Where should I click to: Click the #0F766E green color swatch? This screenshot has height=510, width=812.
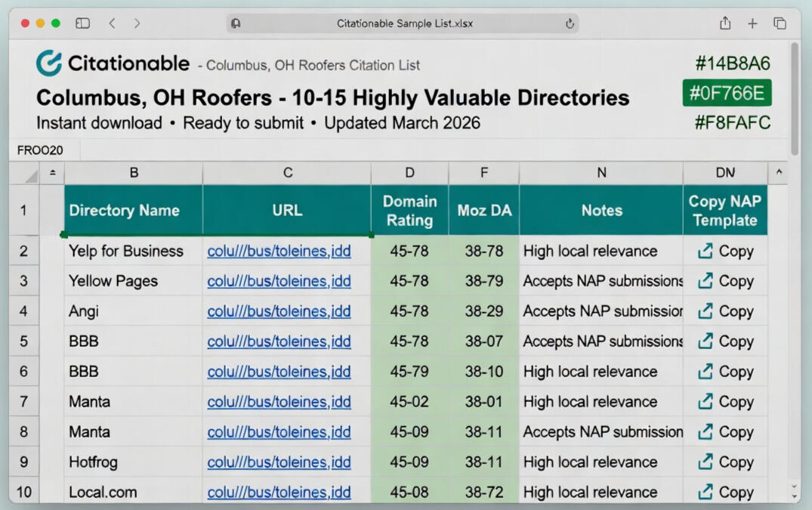point(727,94)
